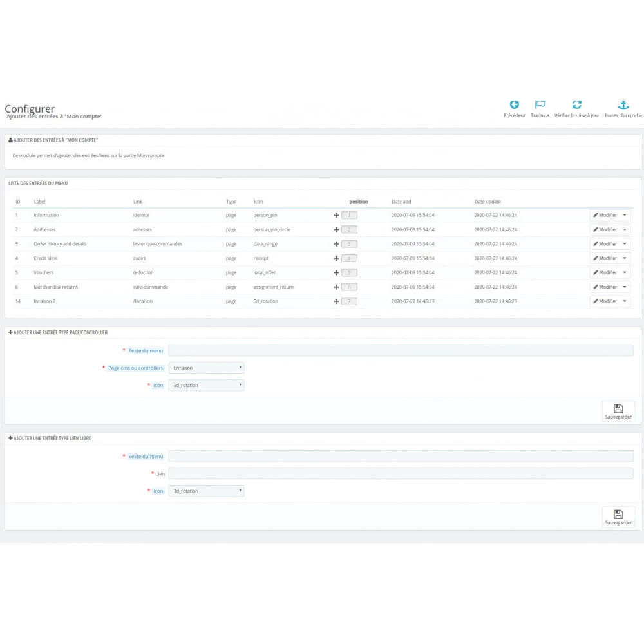Click position box of Information row
The height and width of the screenshot is (644, 644).
click(349, 215)
